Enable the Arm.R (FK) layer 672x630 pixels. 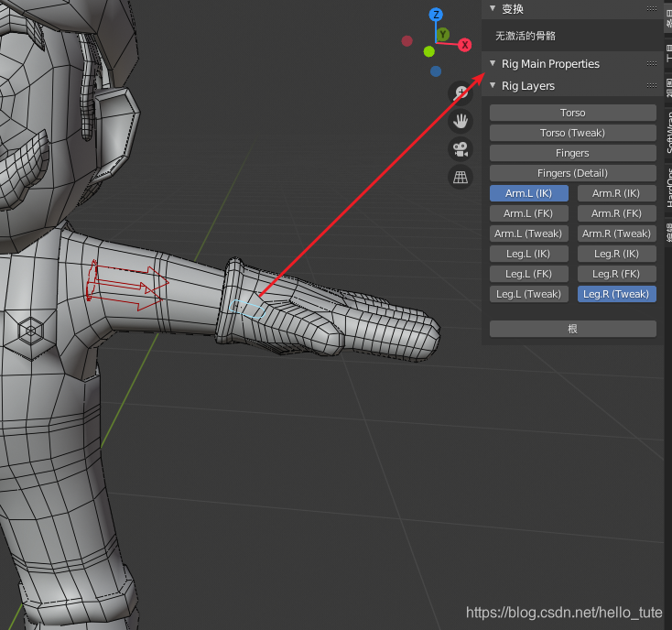pyautogui.click(x=617, y=213)
